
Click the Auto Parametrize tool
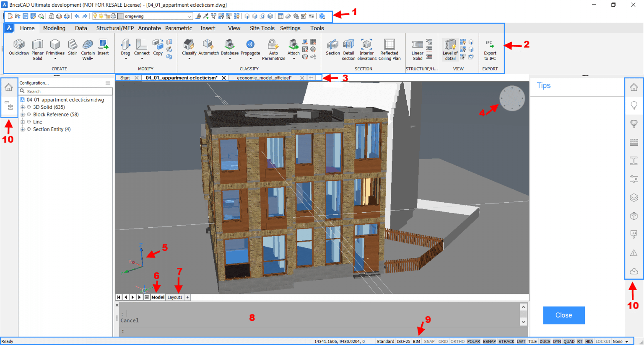273,47
